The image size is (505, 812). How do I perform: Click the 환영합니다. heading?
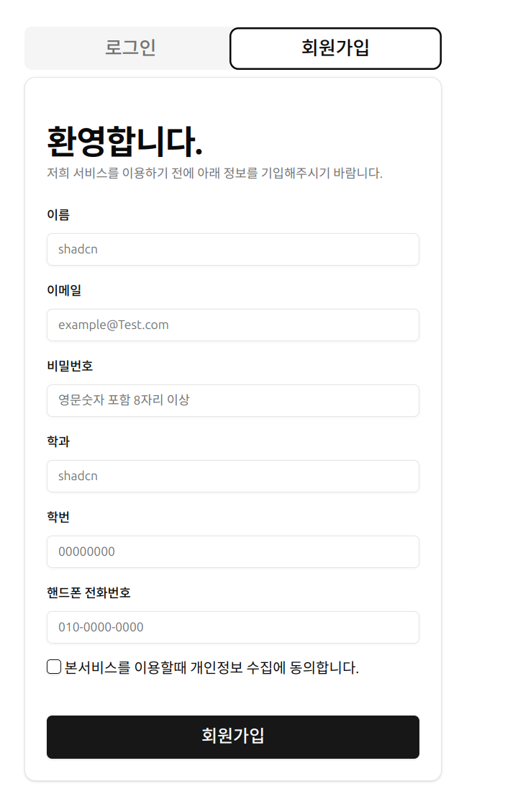(124, 141)
